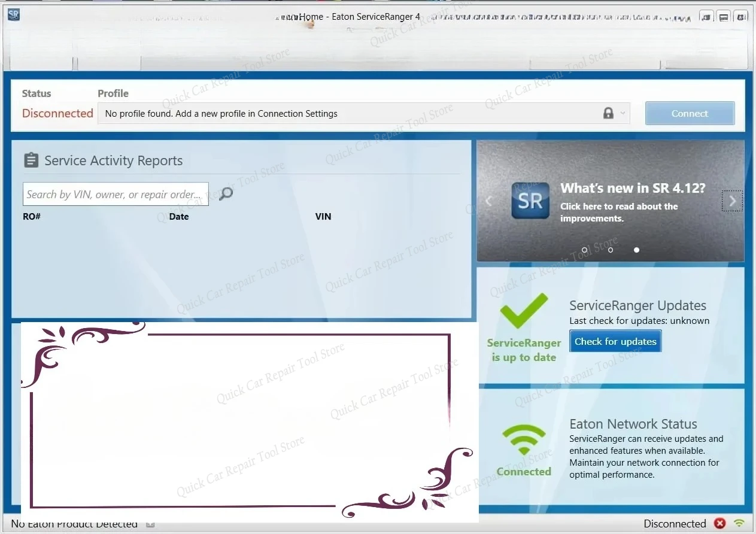The height and width of the screenshot is (534, 756).
Task: Click the VIN search input field
Action: click(x=116, y=194)
